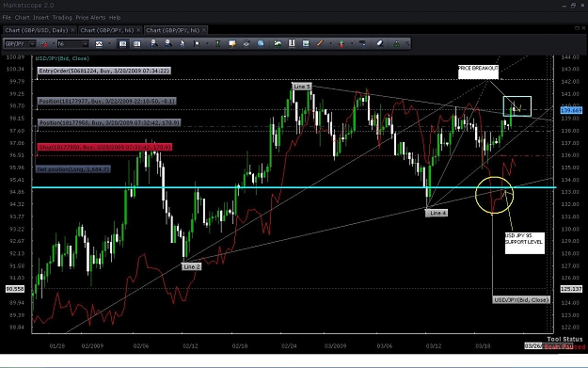Click the Tool Status text
Image resolution: width=588 pixels, height=368 pixels.
click(x=564, y=339)
